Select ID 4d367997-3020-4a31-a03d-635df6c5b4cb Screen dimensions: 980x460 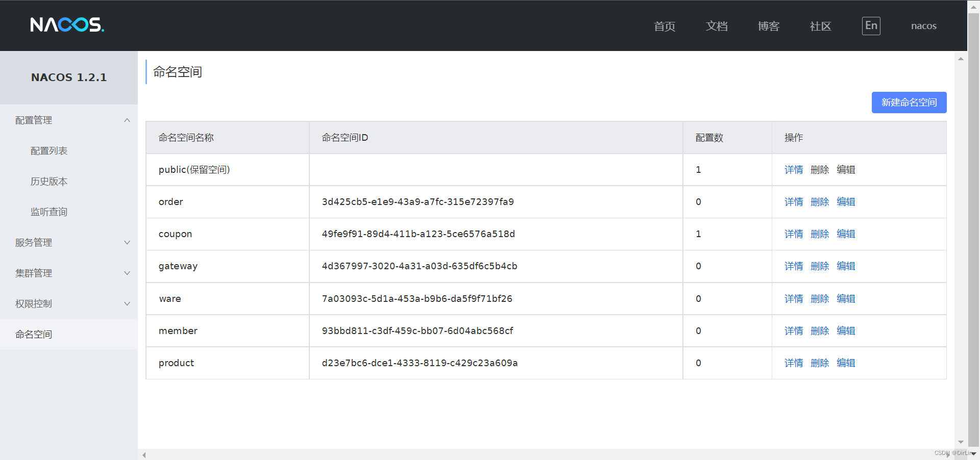420,266
